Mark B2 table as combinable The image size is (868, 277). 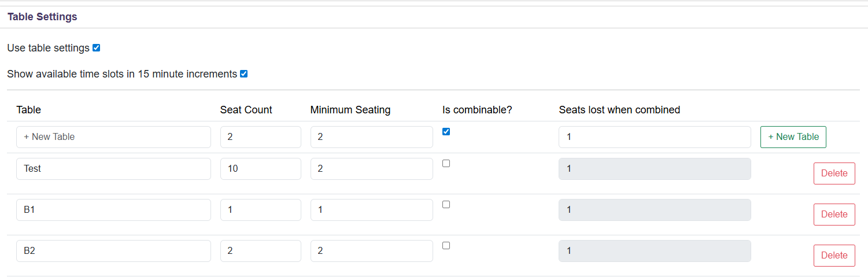click(x=446, y=246)
